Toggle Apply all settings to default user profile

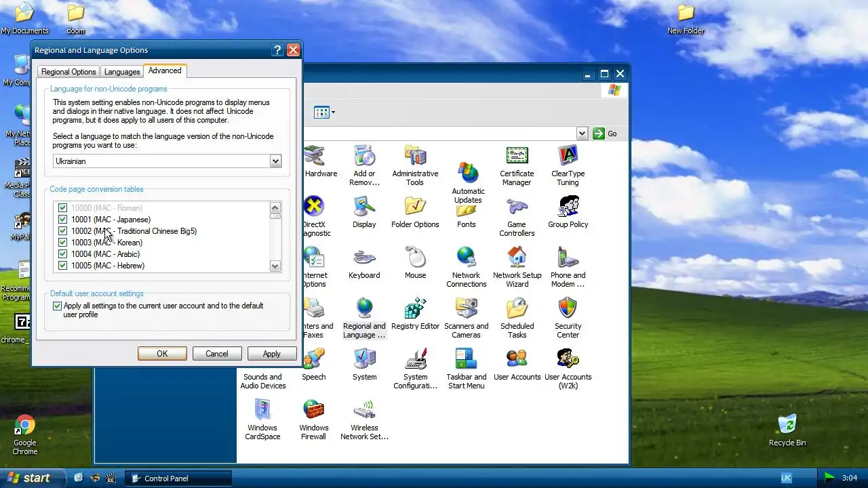pyautogui.click(x=57, y=306)
